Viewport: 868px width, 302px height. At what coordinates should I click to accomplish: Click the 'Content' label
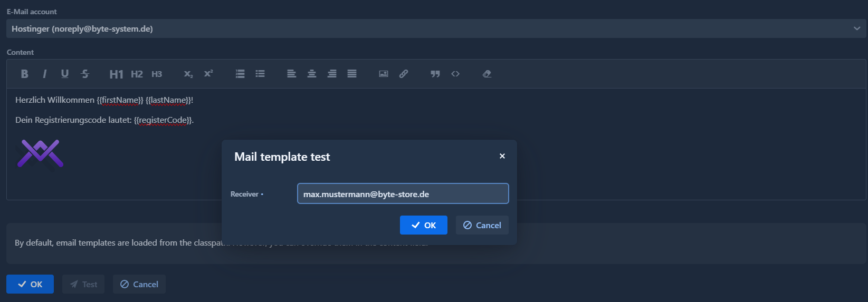click(20, 52)
